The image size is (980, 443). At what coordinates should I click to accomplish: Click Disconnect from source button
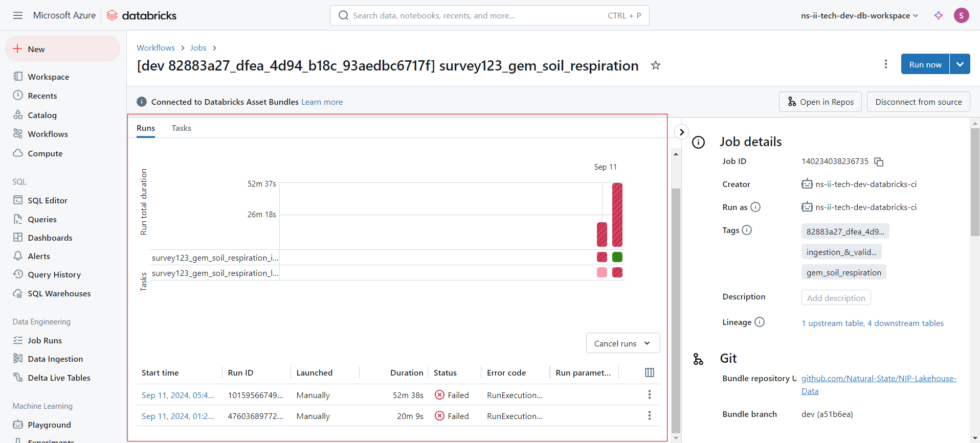click(919, 102)
